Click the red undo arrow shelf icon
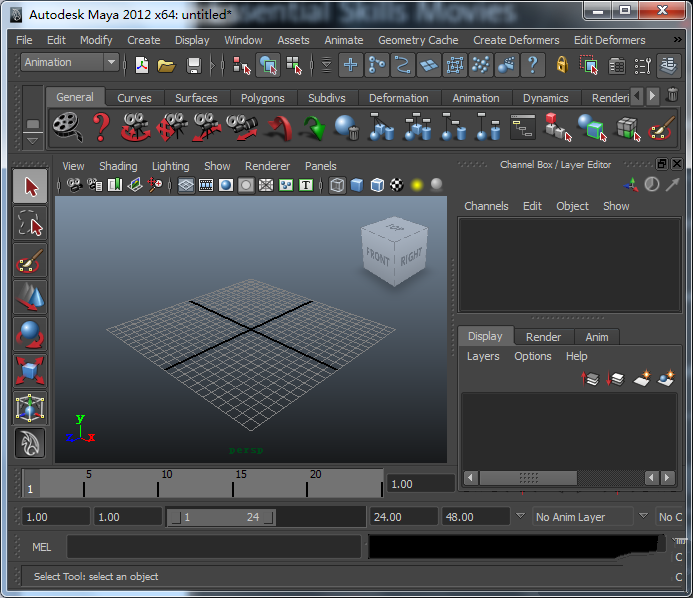Image resolution: width=693 pixels, height=598 pixels. (x=279, y=128)
